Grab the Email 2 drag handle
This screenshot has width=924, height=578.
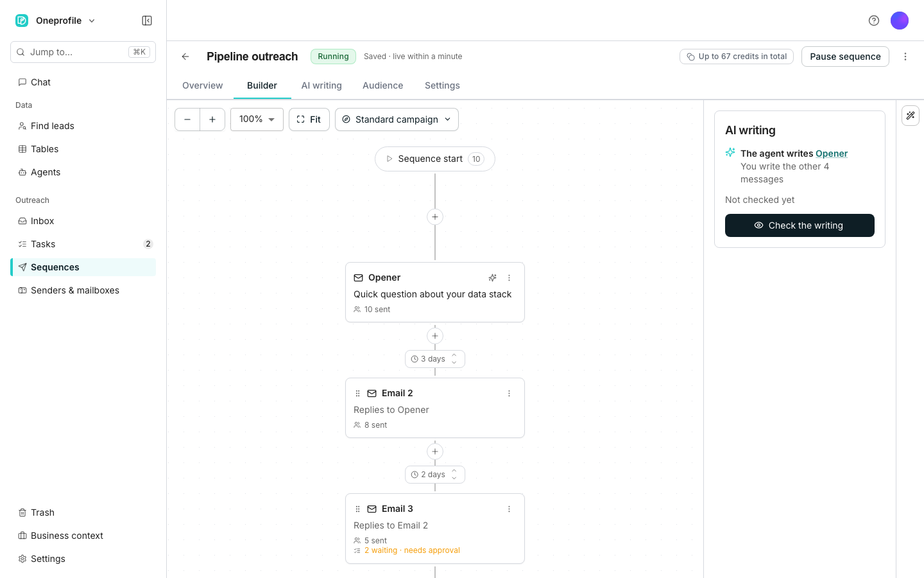point(358,394)
